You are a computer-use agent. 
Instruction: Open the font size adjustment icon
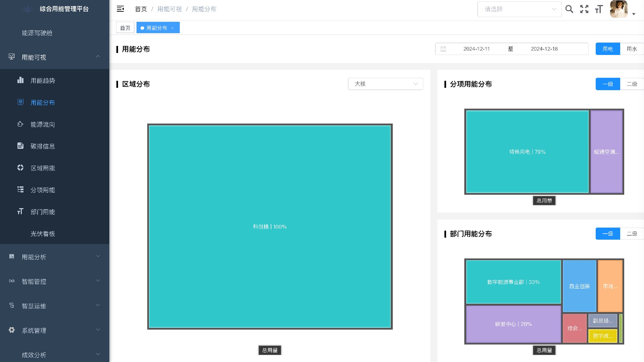[599, 9]
